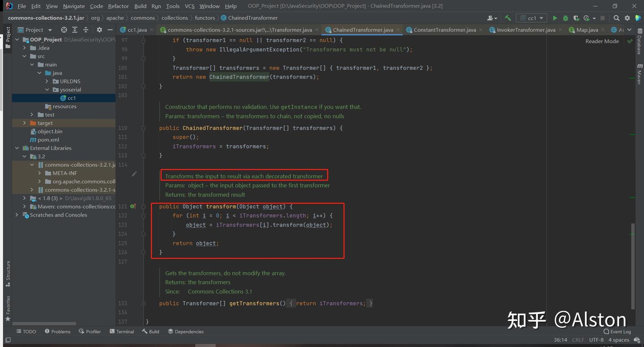The image size is (644, 347).
Task: Click the Expand All icon in the Project panel
Action: tap(75, 30)
